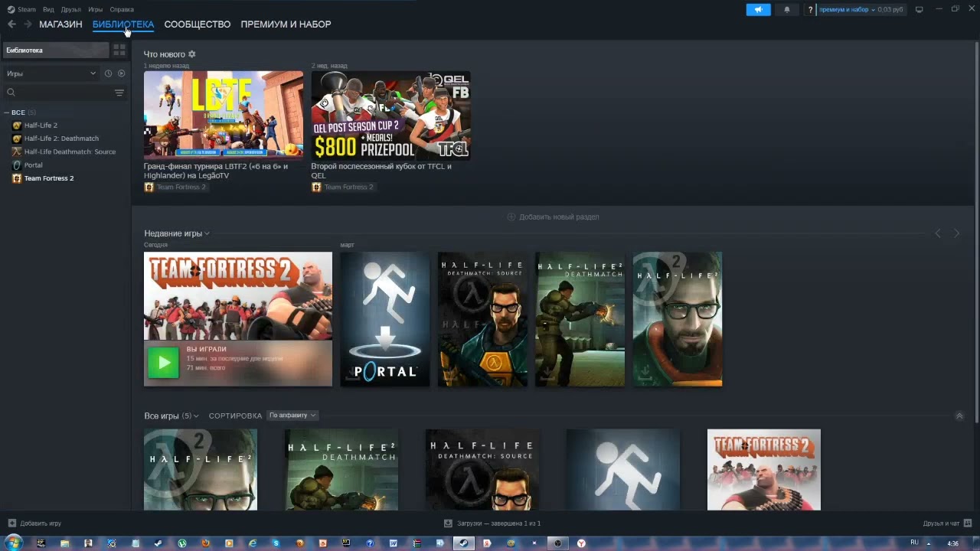Open Half-Life Deathmatch: Source recent cover

coord(482,319)
